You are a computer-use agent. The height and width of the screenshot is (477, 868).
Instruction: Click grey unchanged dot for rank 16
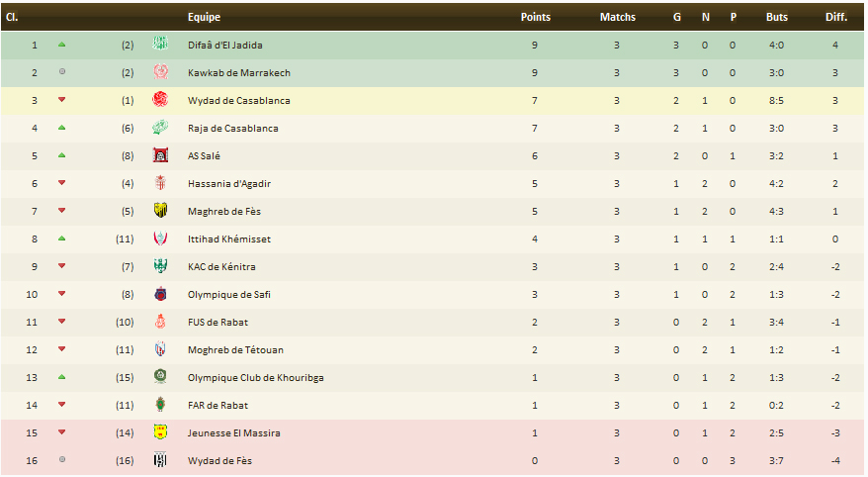[x=62, y=460]
